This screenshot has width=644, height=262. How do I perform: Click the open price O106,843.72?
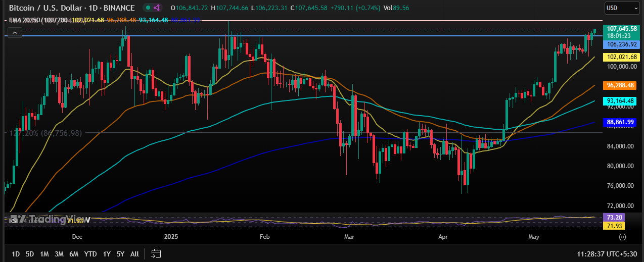(190, 8)
